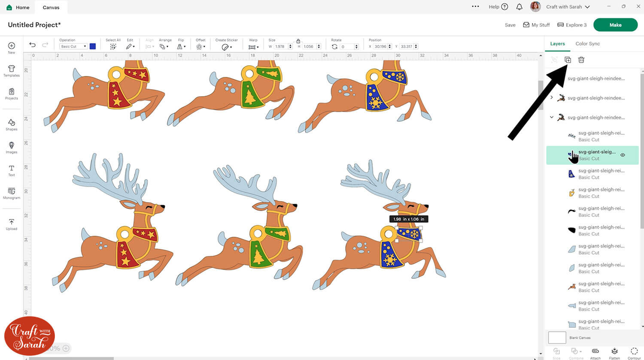Collapse the expanded reindeer layer group

click(552, 117)
